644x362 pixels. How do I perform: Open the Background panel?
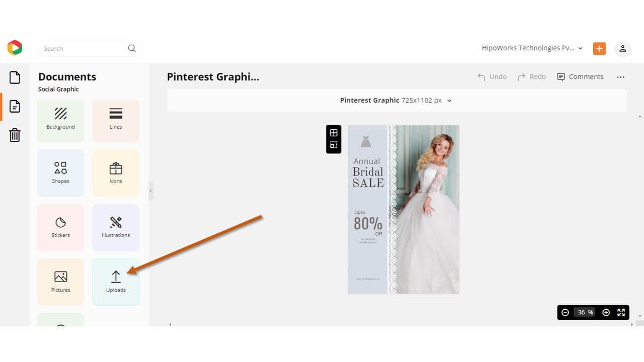click(60, 121)
